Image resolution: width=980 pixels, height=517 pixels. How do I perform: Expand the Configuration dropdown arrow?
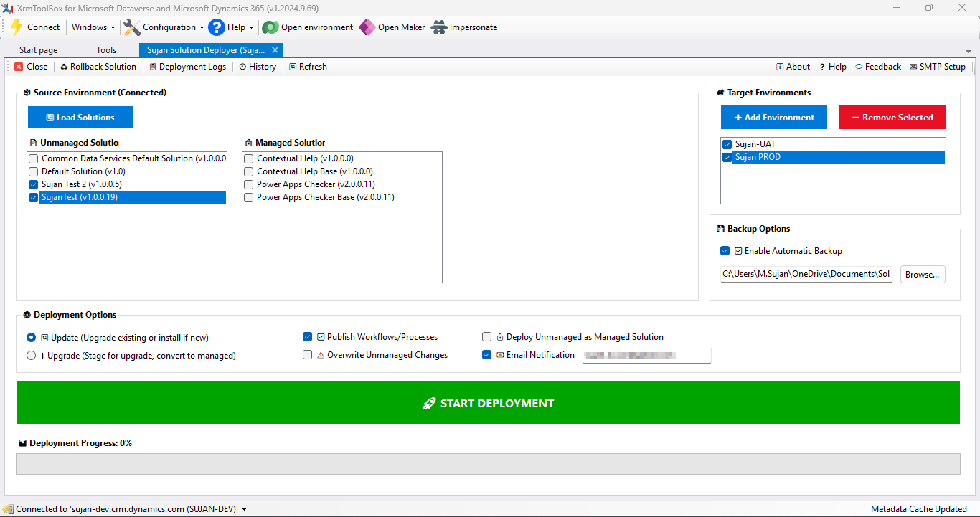coord(202,28)
